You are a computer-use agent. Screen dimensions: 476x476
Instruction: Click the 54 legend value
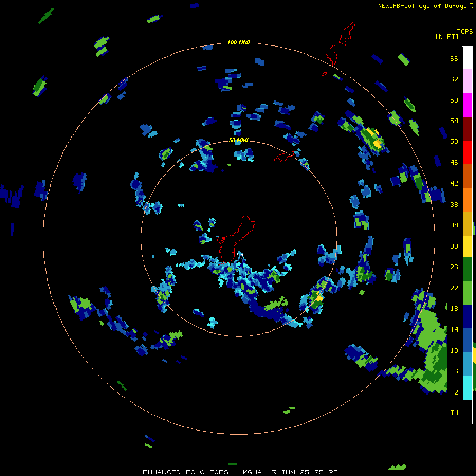454,121
